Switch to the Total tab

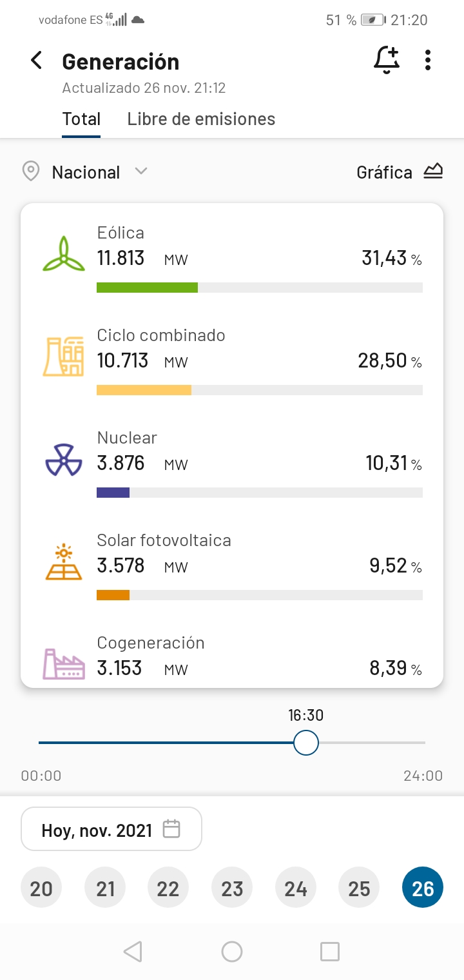[x=81, y=119]
